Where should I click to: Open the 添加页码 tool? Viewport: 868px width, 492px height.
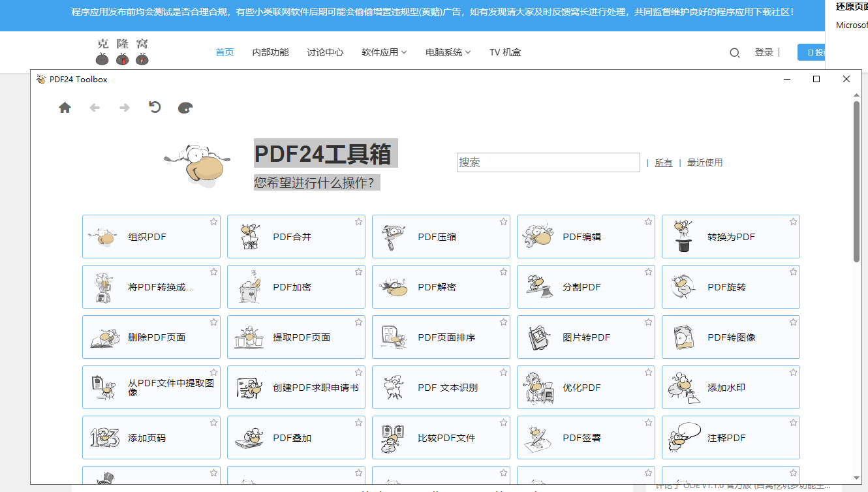tap(151, 438)
